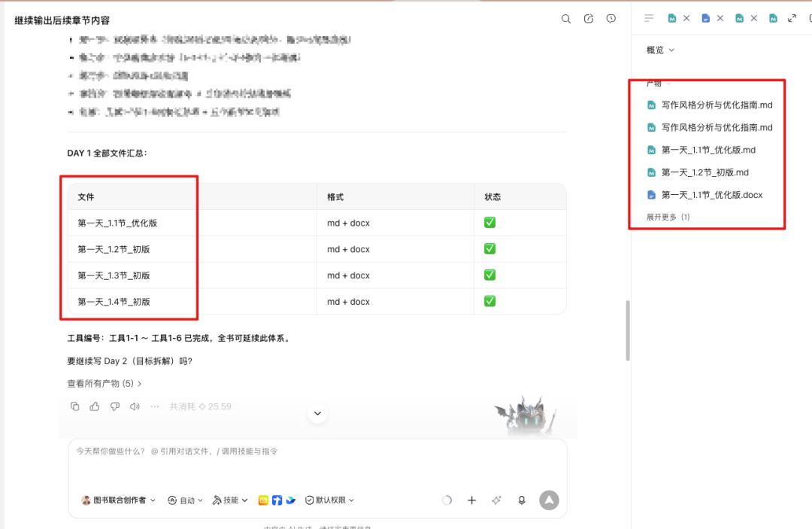Copy the assistant reply
Viewport: 812px width, 529px height.
pos(75,407)
